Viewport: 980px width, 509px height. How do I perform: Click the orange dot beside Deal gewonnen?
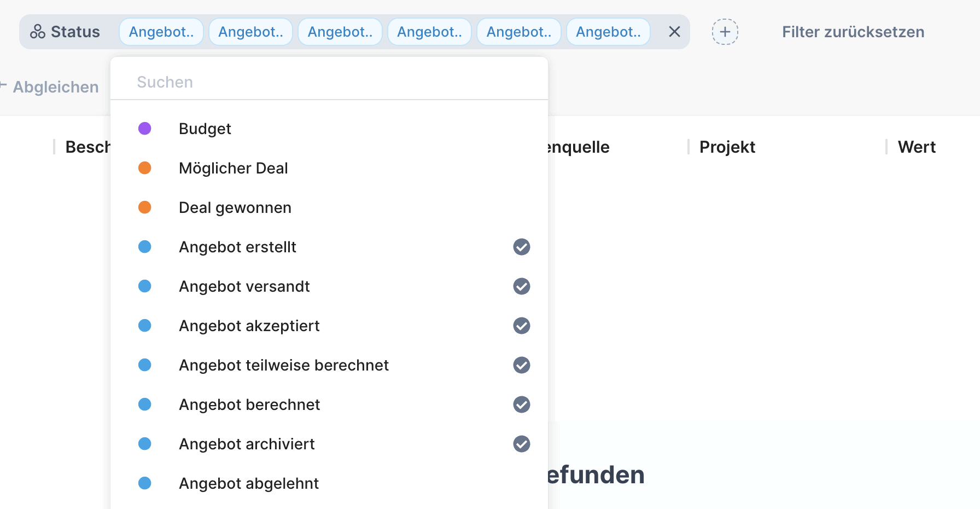[x=145, y=207]
